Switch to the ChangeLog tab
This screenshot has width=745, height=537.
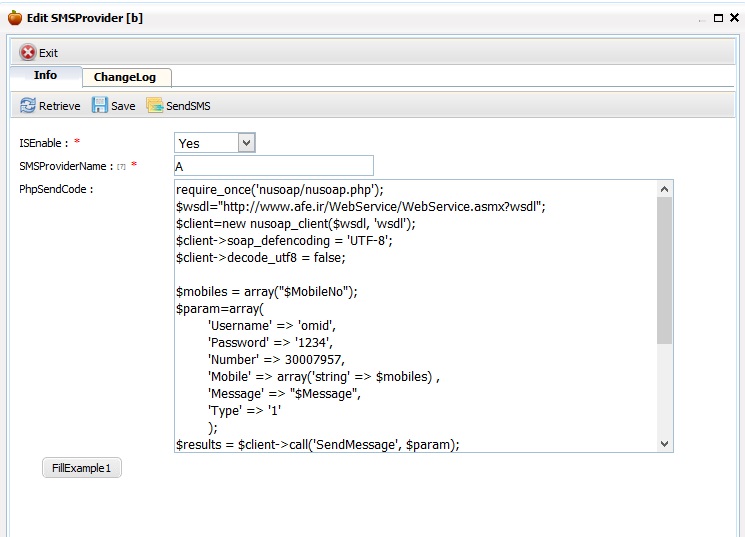125,77
